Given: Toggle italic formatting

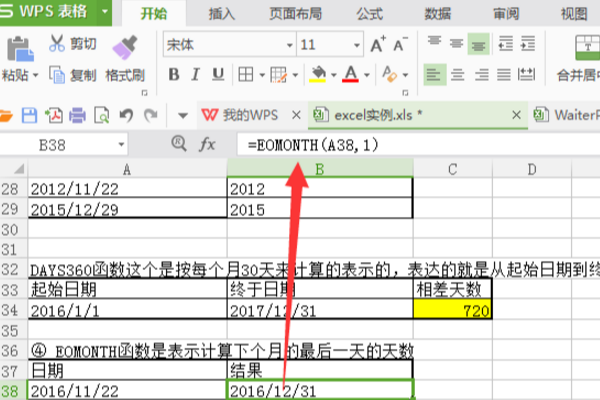Looking at the screenshot, I should coord(196,74).
